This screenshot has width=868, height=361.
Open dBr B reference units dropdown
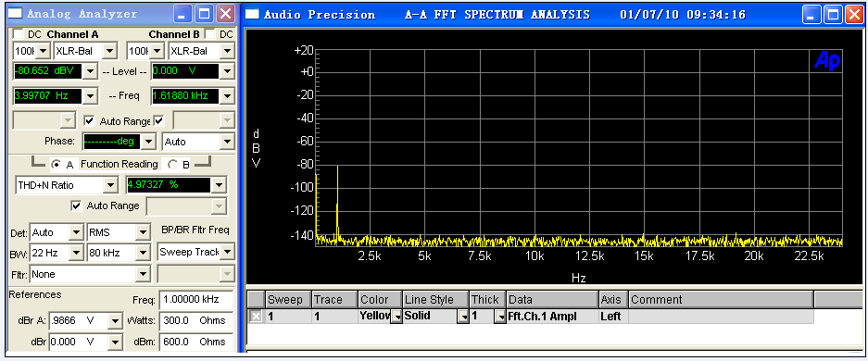(x=115, y=342)
